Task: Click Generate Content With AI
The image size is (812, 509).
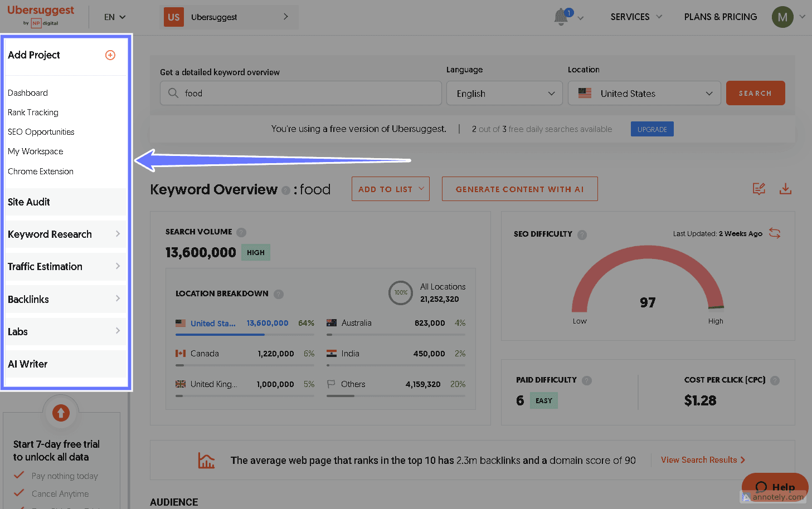Action: (519, 189)
